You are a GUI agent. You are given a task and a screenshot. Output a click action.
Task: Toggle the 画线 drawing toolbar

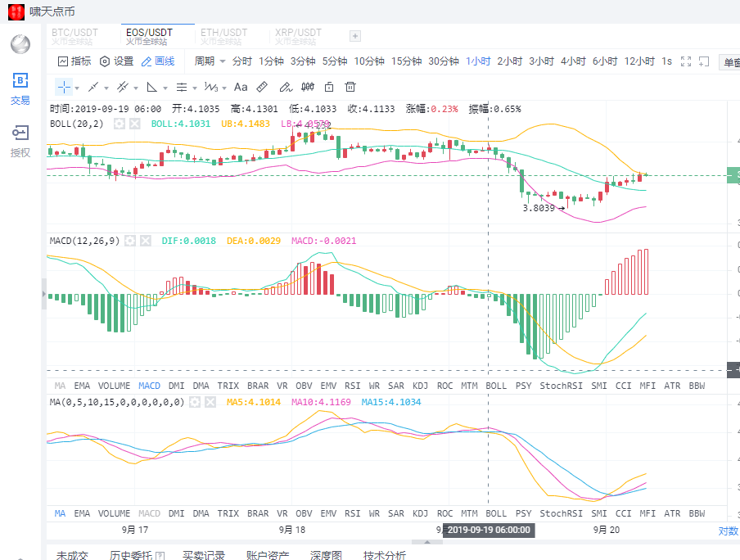click(158, 61)
